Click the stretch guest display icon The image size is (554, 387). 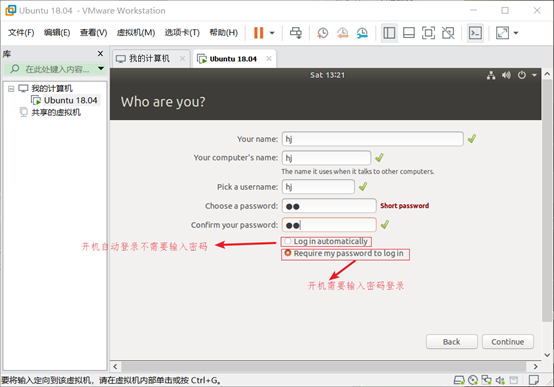[x=502, y=33]
